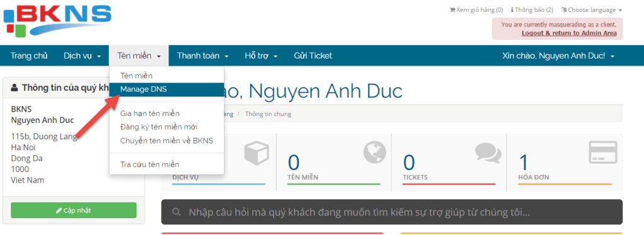Click the credit card icon on invoices card

[x=603, y=152]
